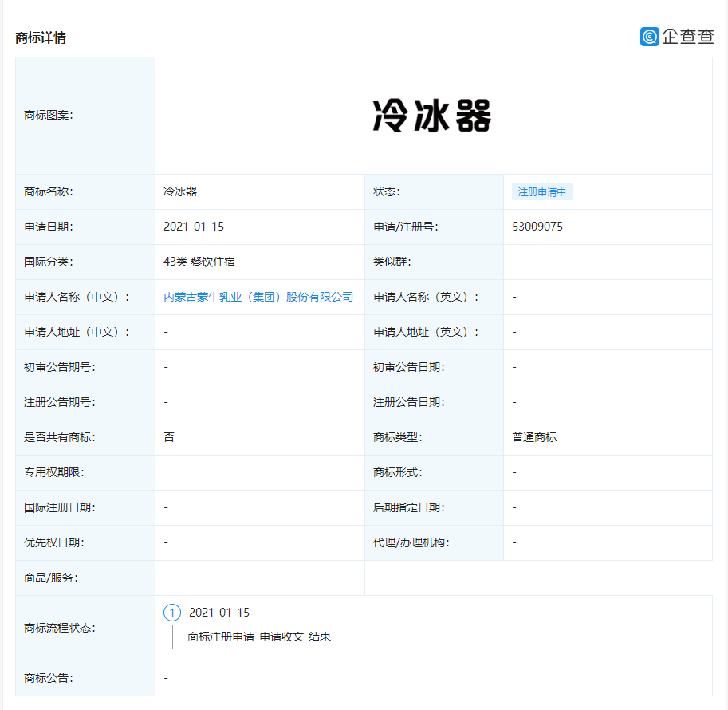Screen dimensions: 728x710
Task: Select the registration number 53009075
Action: 537,227
